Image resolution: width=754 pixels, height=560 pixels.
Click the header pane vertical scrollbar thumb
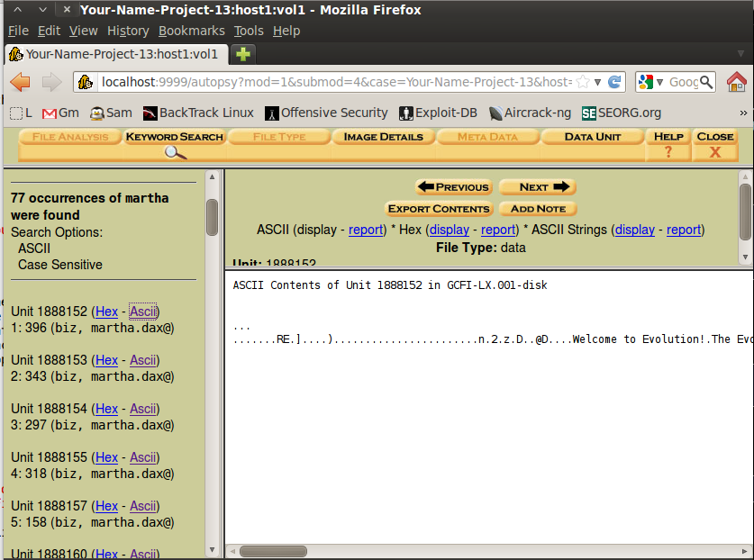(745, 212)
